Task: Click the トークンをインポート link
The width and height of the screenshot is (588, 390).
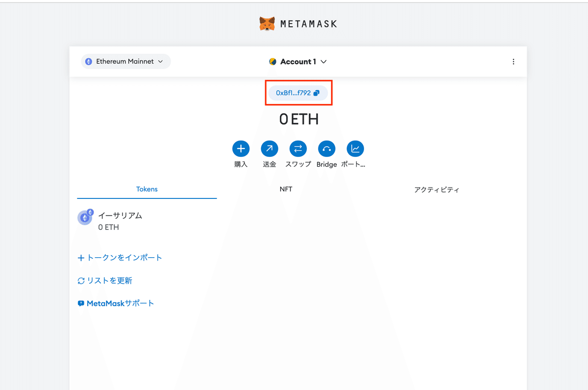Action: click(120, 258)
